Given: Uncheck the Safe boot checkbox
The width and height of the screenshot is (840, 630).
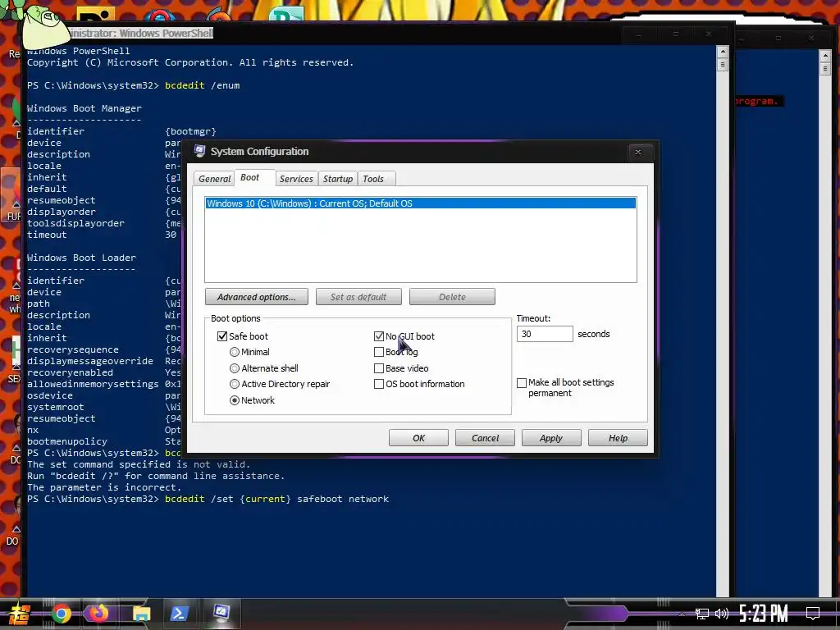Looking at the screenshot, I should 222,336.
